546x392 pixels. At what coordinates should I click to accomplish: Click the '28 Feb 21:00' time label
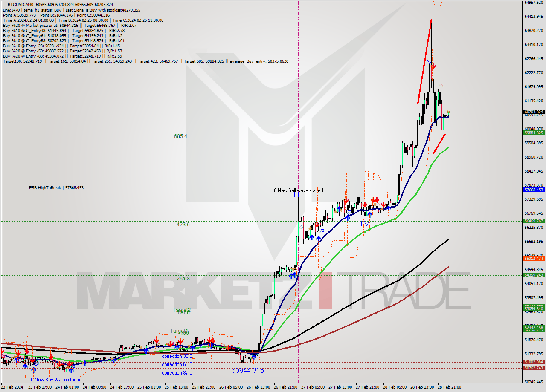pos(449,388)
